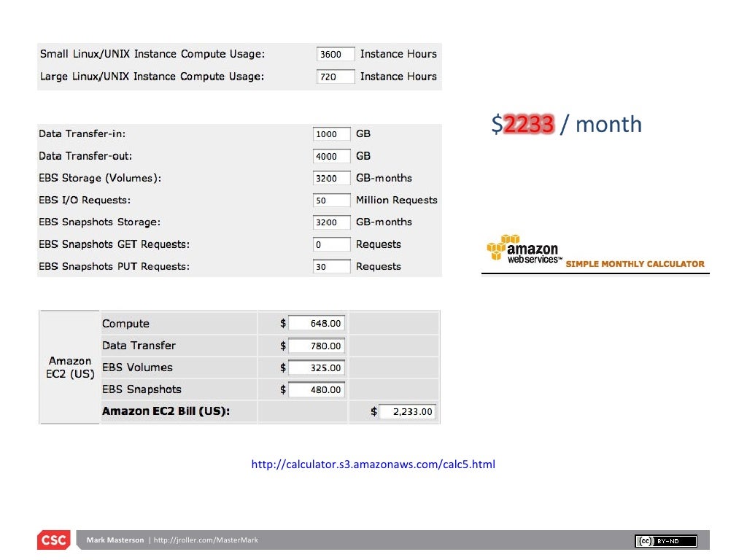
Task: Click the Amazon EC2 Bill total field 2,233.00
Action: click(407, 411)
